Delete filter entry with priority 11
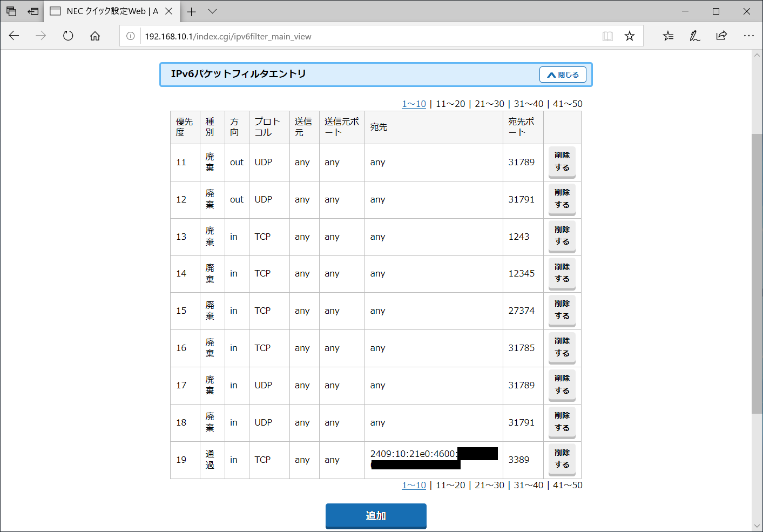 click(x=562, y=162)
